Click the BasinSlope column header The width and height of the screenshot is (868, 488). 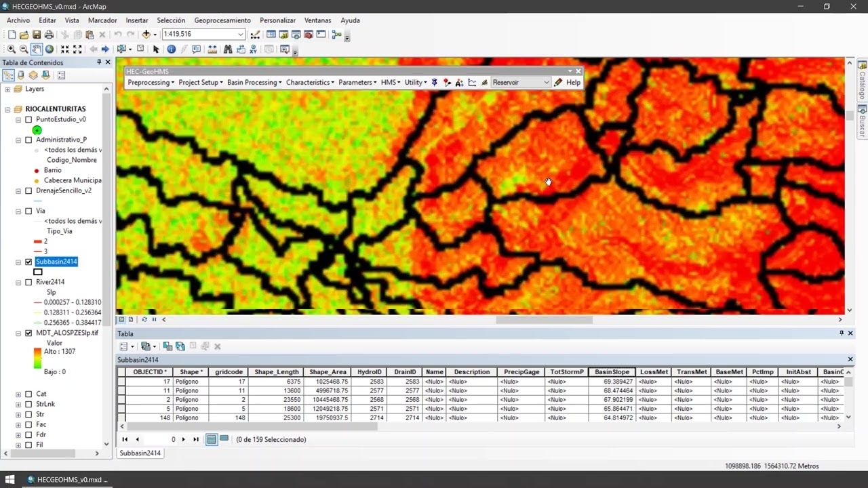click(612, 372)
